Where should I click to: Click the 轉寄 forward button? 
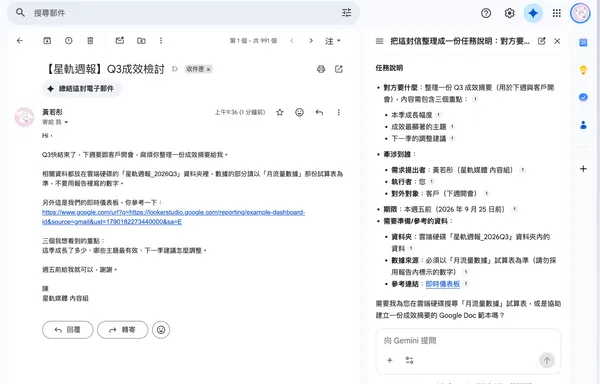(122, 330)
